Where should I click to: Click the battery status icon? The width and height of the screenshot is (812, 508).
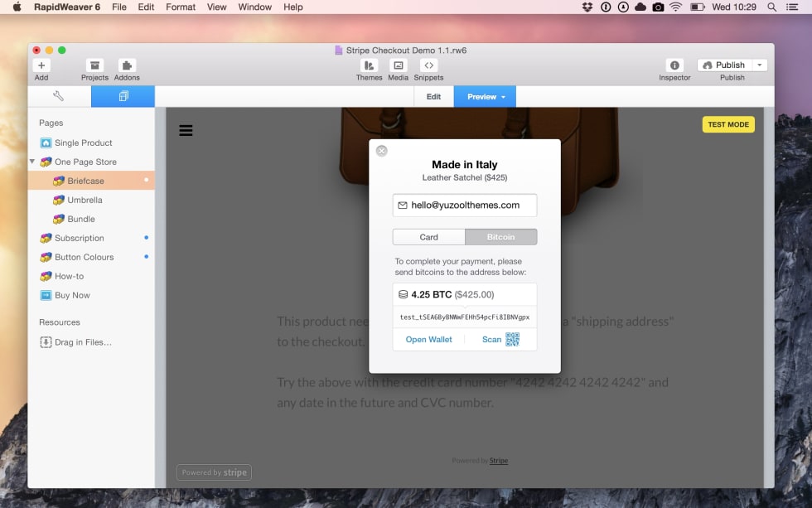(x=697, y=7)
